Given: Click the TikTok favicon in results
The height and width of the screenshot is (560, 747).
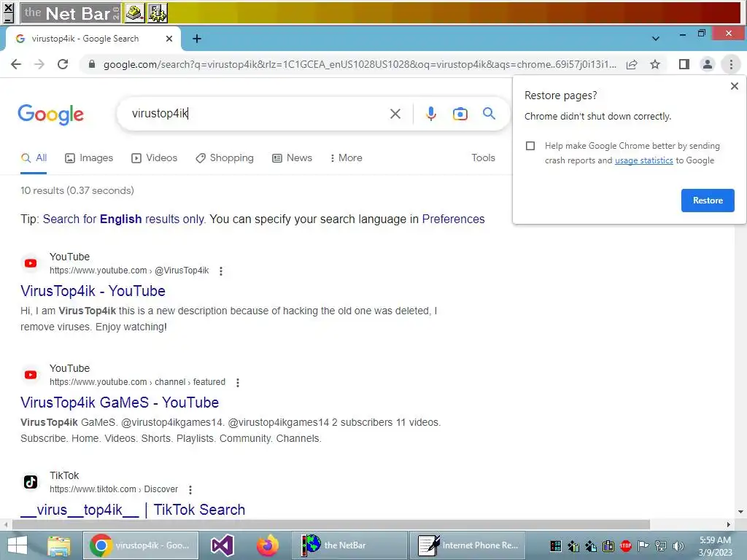Looking at the screenshot, I should point(31,482).
